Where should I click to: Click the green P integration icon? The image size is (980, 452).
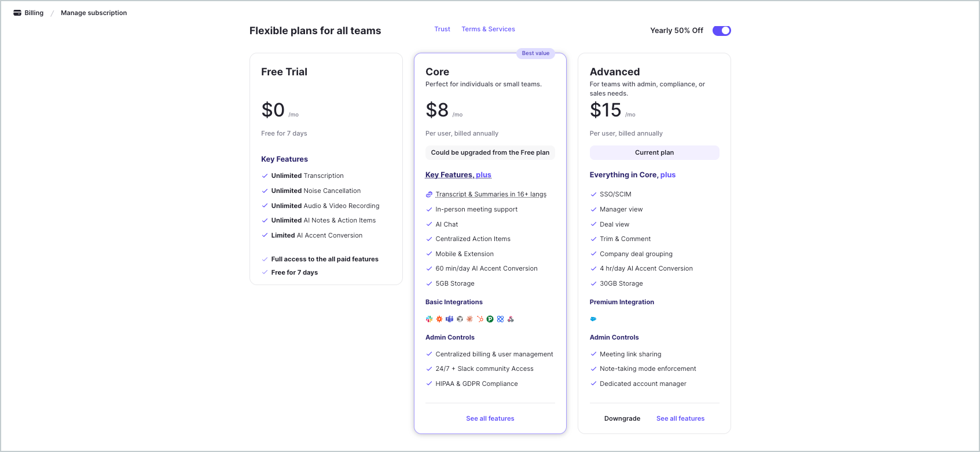coord(490,319)
